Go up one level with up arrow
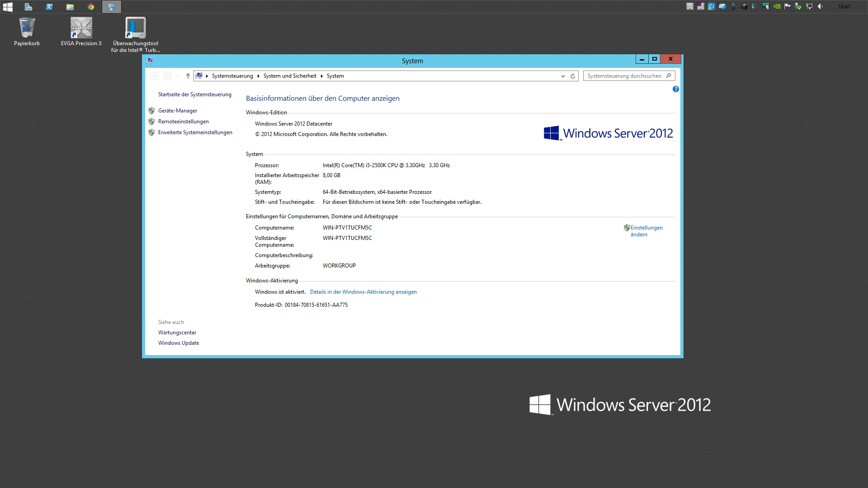Screen dimensions: 868x488 (x=188, y=76)
